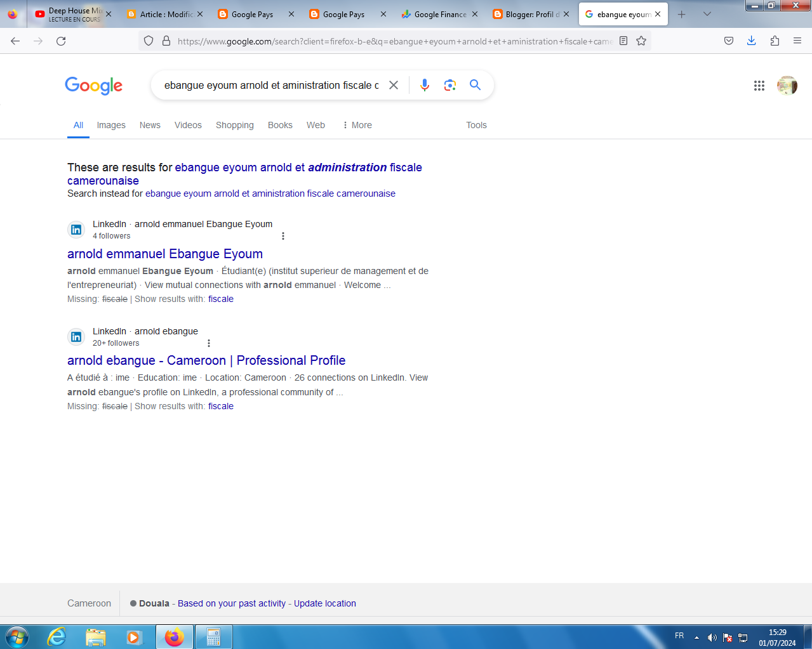Show hidden system tray icons arrow

(x=696, y=638)
